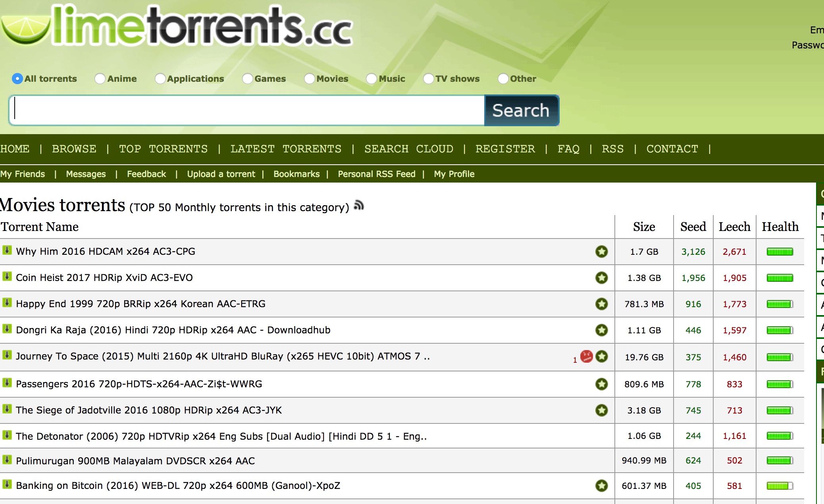Open Happy End 1999 720p torrent link
Image resolution: width=824 pixels, height=504 pixels.
141,304
